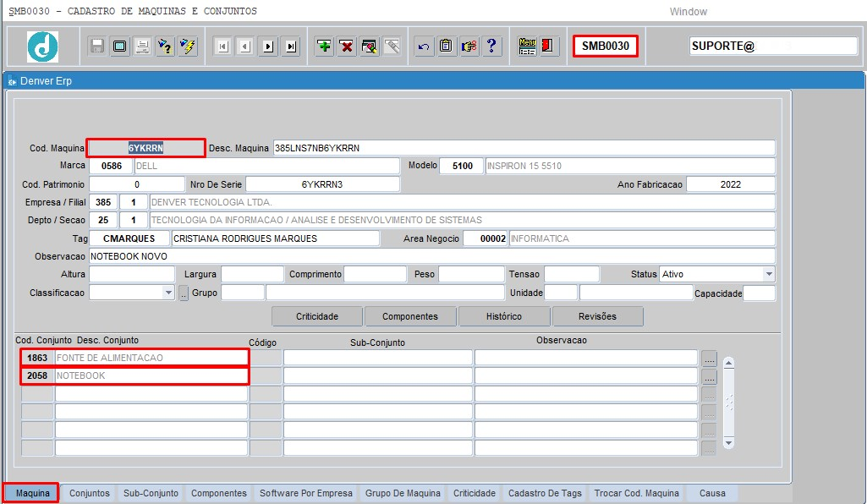Open the Sub-Conjunto tab
The height and width of the screenshot is (504, 867).
click(151, 493)
